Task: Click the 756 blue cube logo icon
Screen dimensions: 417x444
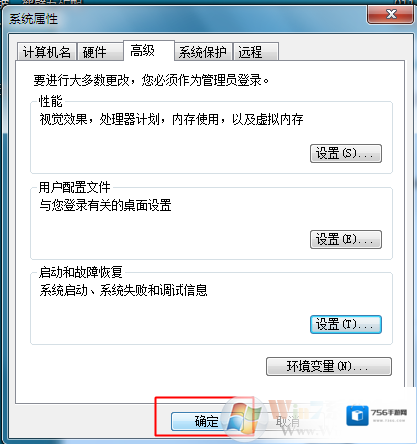Action: [357, 416]
